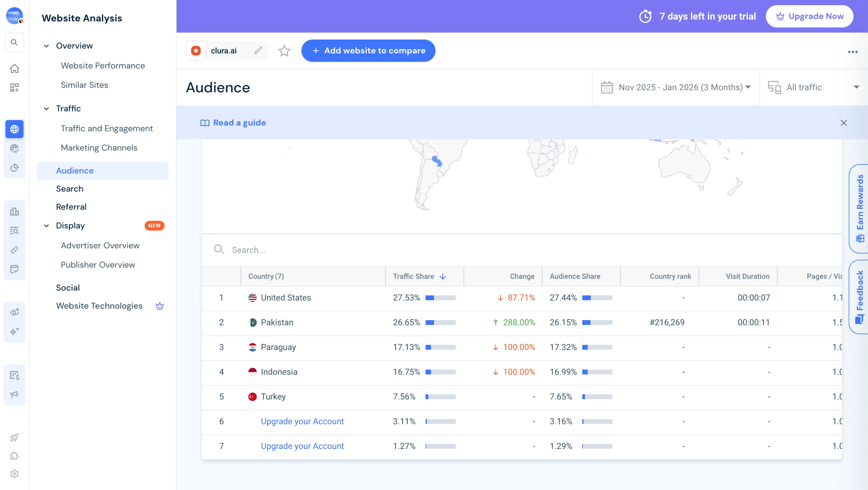868x490 pixels.
Task: Collapse the Traffic section in sidebar
Action: pyautogui.click(x=46, y=109)
